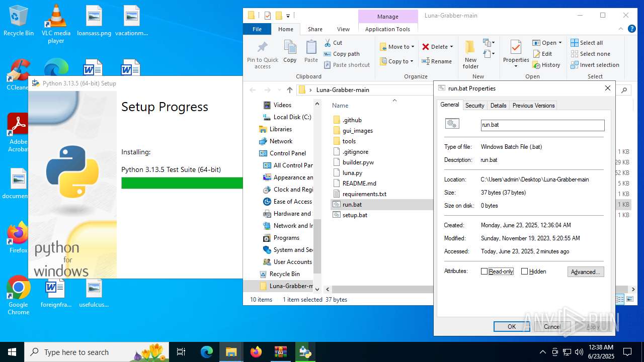Open file History from ribbon
Screen dimensions: 644x362
click(546, 65)
